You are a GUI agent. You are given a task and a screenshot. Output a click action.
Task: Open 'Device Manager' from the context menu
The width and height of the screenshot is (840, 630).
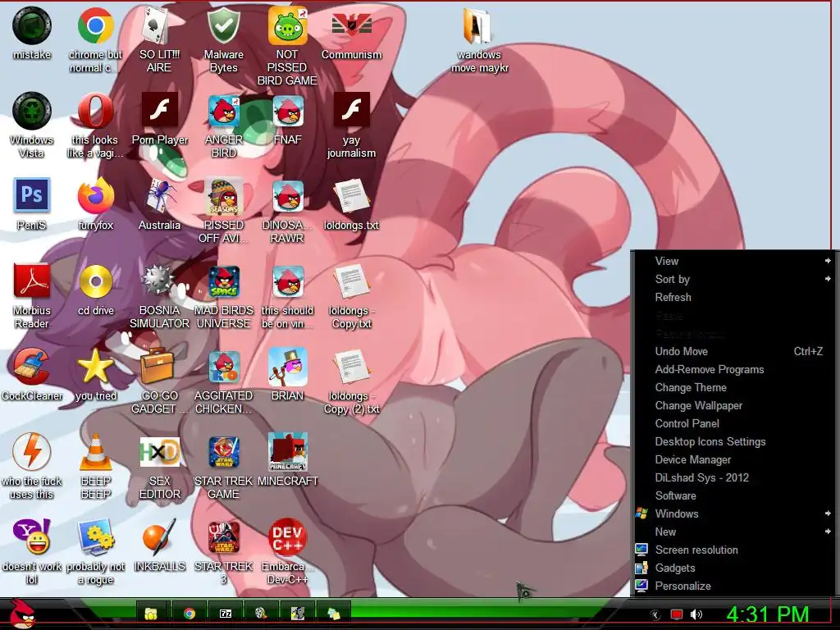tap(733, 459)
